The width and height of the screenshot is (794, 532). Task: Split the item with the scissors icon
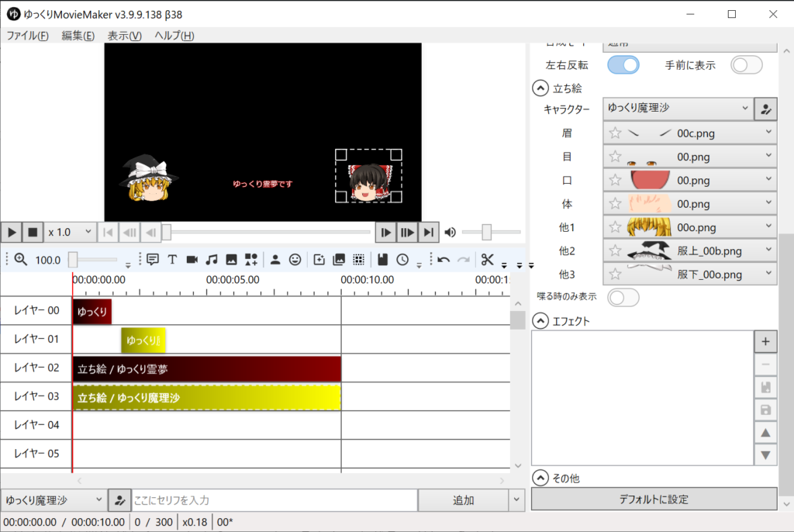tap(487, 260)
